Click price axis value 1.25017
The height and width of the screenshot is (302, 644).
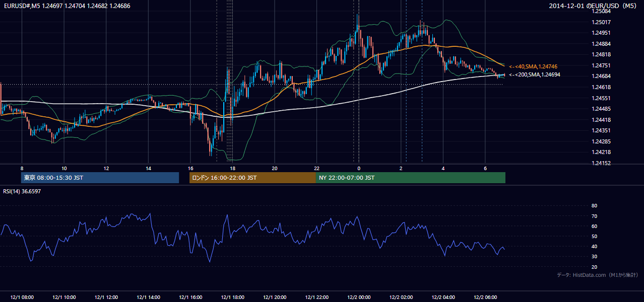[601, 22]
